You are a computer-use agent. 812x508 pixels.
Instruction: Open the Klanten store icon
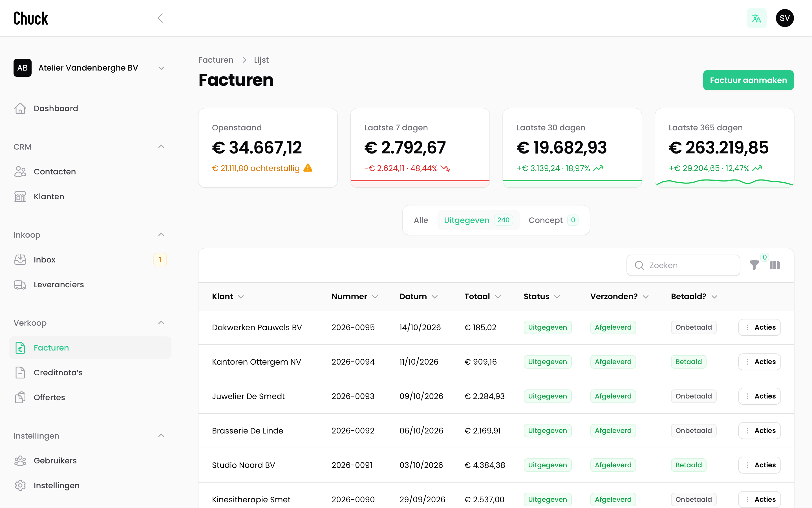tap(20, 196)
